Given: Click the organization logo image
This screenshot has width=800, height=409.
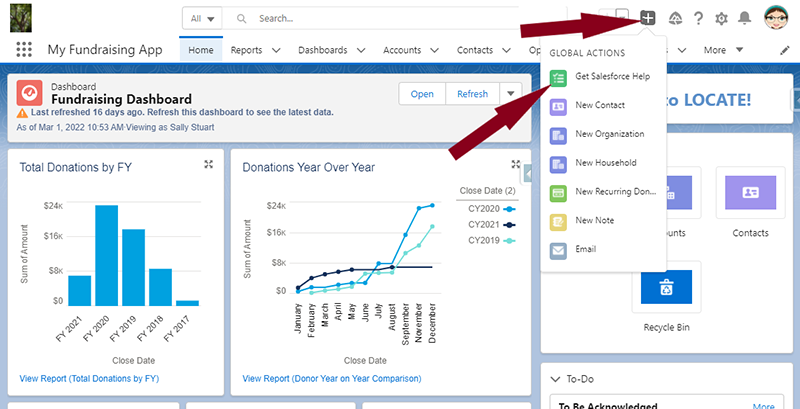Looking at the screenshot, I should (21, 18).
